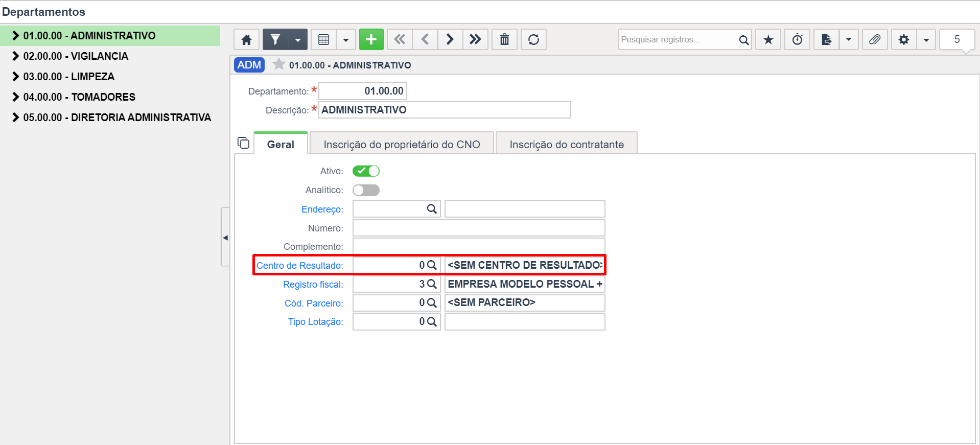Expand 04.00.00 - TOMADORES tree node

pos(16,97)
